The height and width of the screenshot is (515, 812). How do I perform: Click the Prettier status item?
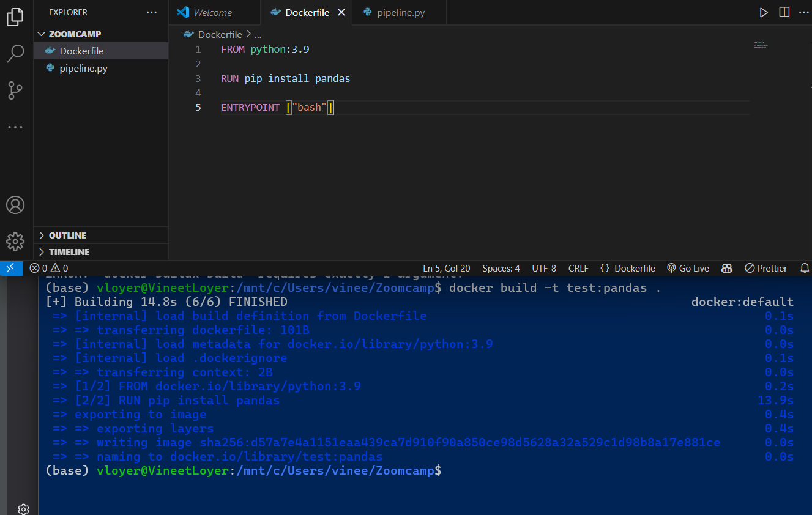point(765,268)
